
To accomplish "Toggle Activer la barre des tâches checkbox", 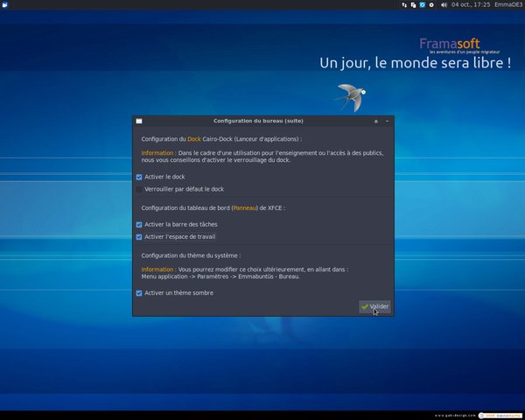I will pos(139,224).
